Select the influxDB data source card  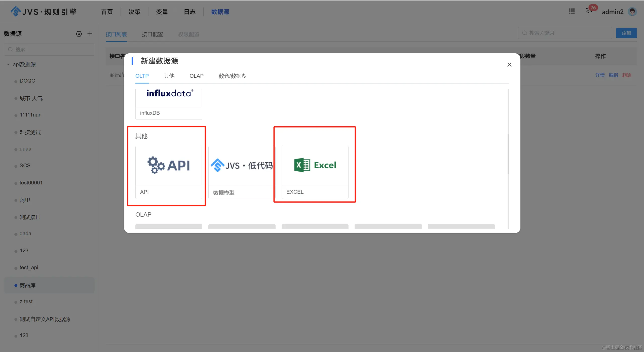169,103
